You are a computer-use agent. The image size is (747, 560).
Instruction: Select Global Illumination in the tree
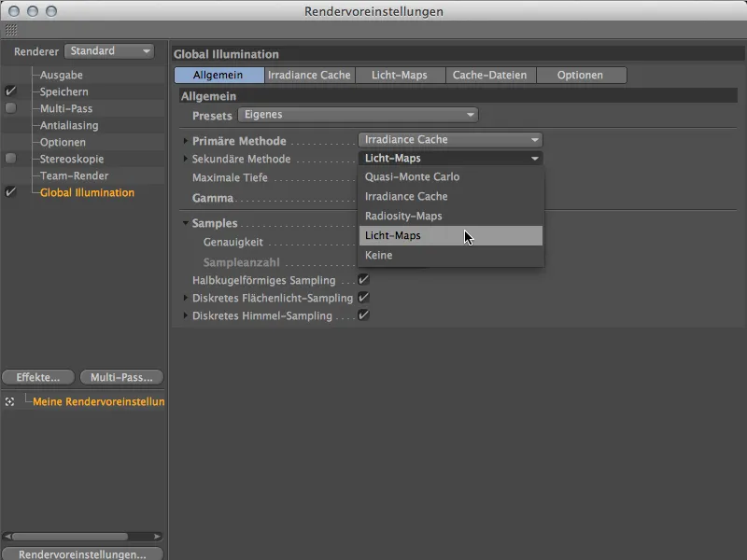coord(87,192)
